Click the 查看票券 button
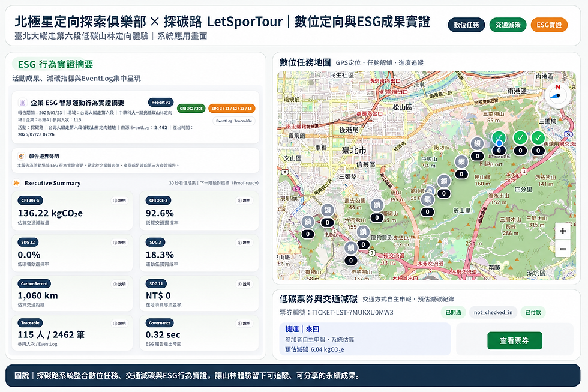This screenshot has width=588, height=392. [x=515, y=340]
